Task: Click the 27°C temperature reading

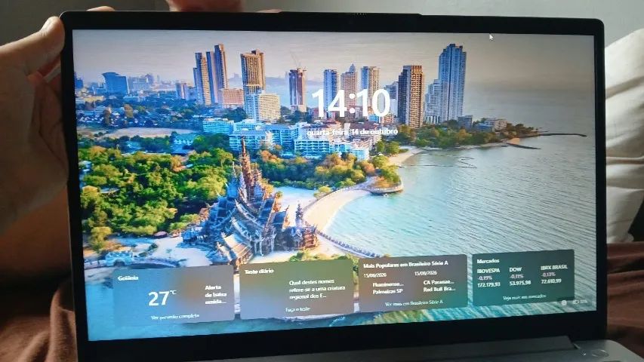Action: (x=162, y=299)
